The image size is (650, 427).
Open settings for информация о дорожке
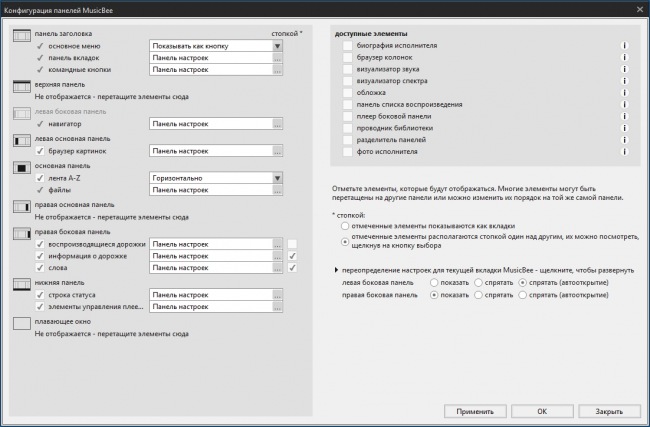tap(277, 256)
